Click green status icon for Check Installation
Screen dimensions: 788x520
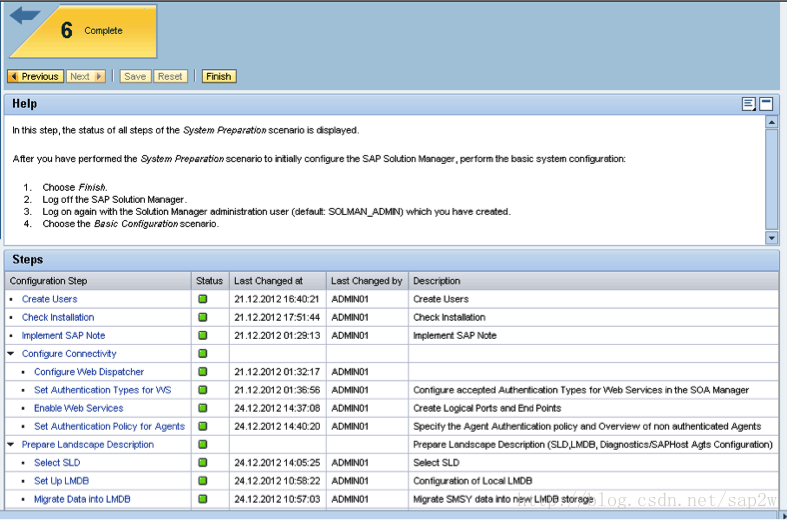(x=203, y=317)
